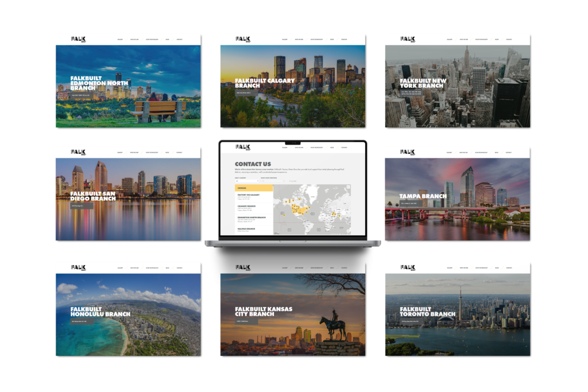Click the address button under Honolulu Branch title
588x392 pixels.
pyautogui.click(x=82, y=321)
